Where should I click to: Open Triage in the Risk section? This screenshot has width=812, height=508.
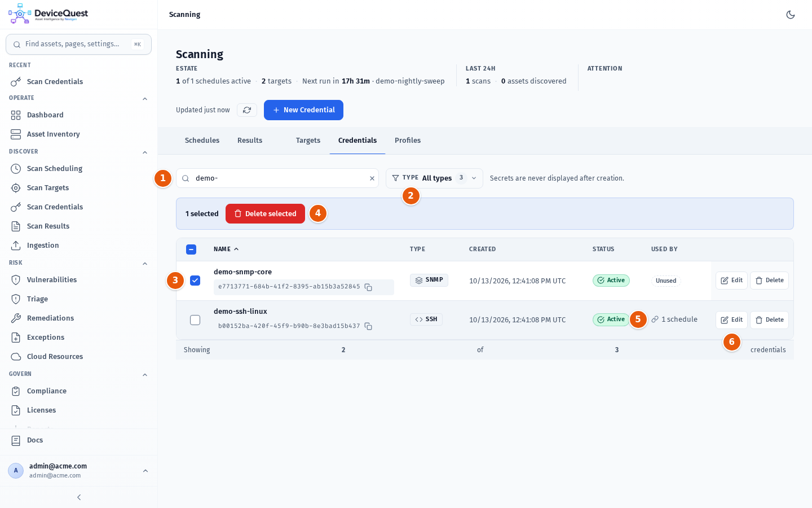(78, 299)
